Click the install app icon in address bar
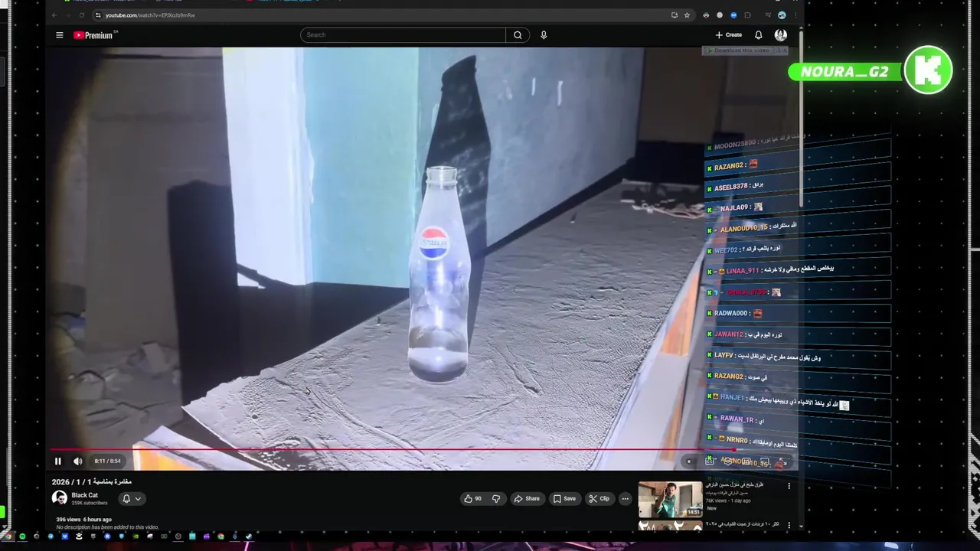Viewport: 980px width, 551px height. click(x=674, y=15)
